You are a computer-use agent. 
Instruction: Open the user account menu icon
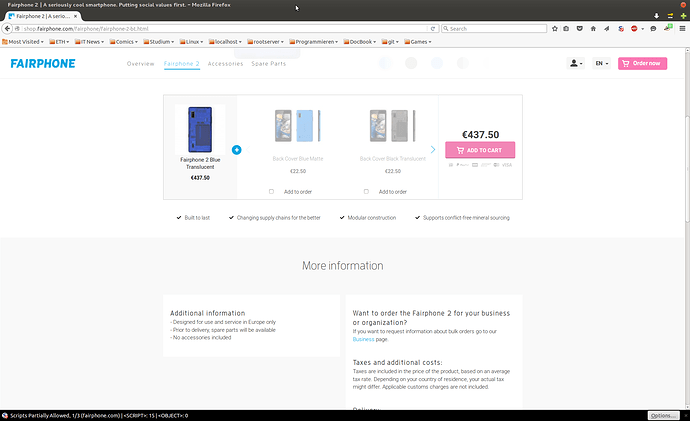click(576, 63)
